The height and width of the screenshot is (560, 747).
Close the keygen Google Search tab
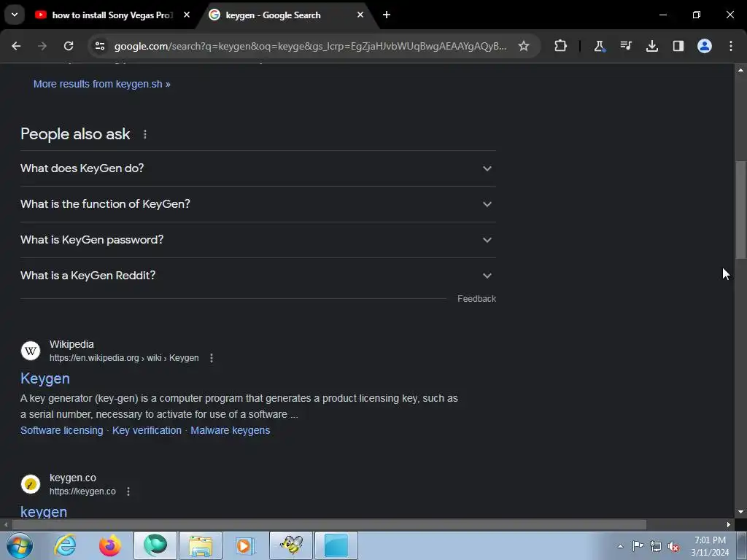[x=360, y=15]
